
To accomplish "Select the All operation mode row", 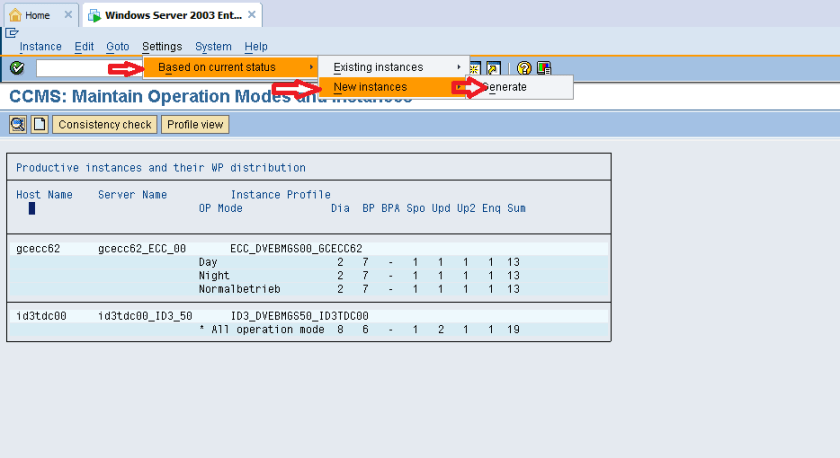I will 309,329.
